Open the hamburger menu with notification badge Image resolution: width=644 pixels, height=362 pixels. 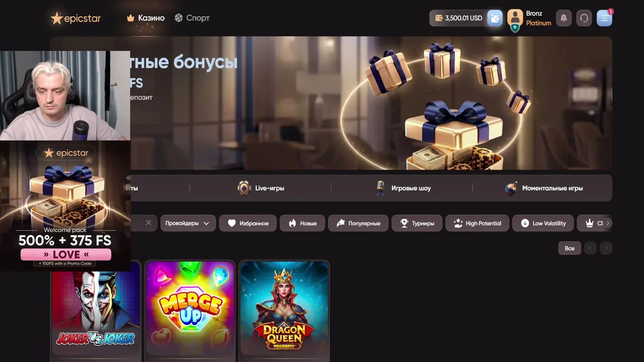(x=604, y=18)
